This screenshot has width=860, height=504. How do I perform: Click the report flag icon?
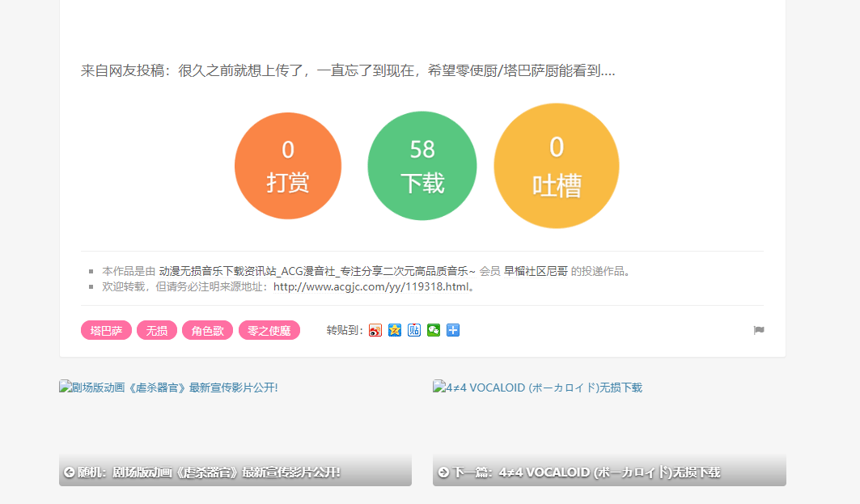point(759,330)
